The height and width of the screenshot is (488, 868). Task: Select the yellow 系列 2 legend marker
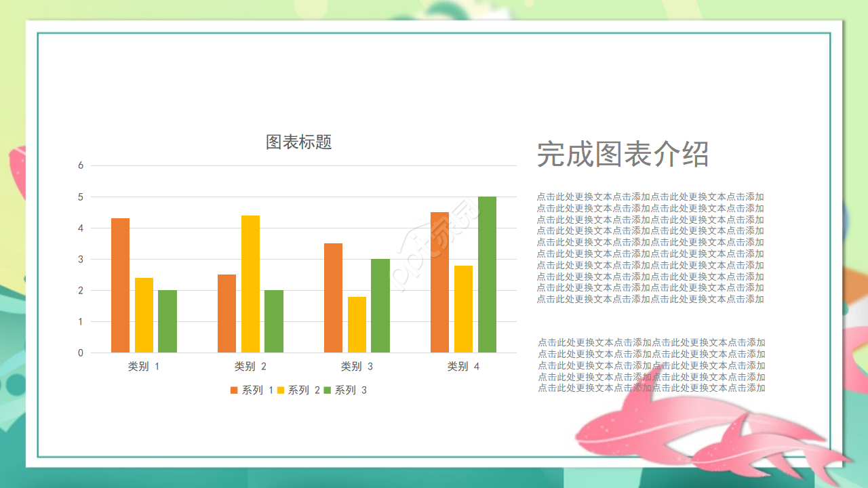point(279,390)
